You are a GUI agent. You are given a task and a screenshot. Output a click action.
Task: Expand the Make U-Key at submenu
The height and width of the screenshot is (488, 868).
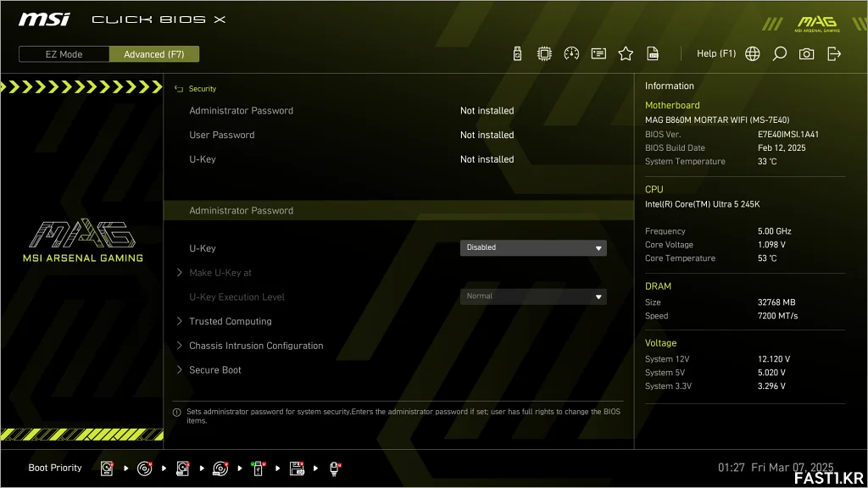tap(220, 273)
